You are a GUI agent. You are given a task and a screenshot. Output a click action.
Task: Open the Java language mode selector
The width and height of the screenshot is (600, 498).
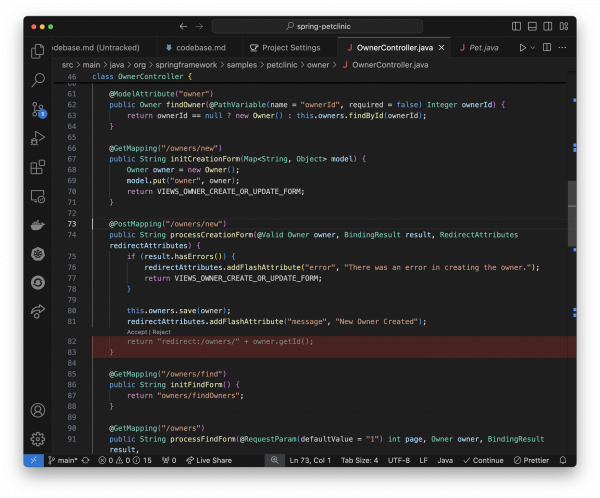[x=445, y=460]
